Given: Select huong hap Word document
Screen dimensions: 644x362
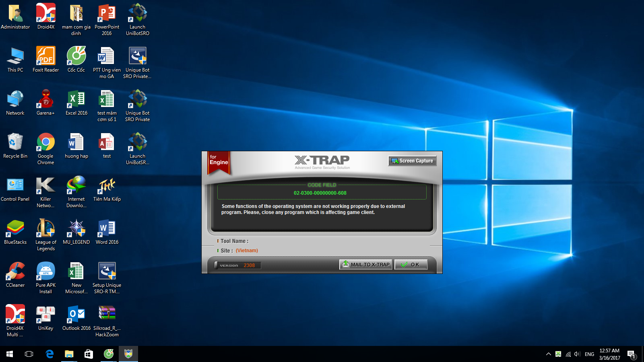Looking at the screenshot, I should point(76,146).
